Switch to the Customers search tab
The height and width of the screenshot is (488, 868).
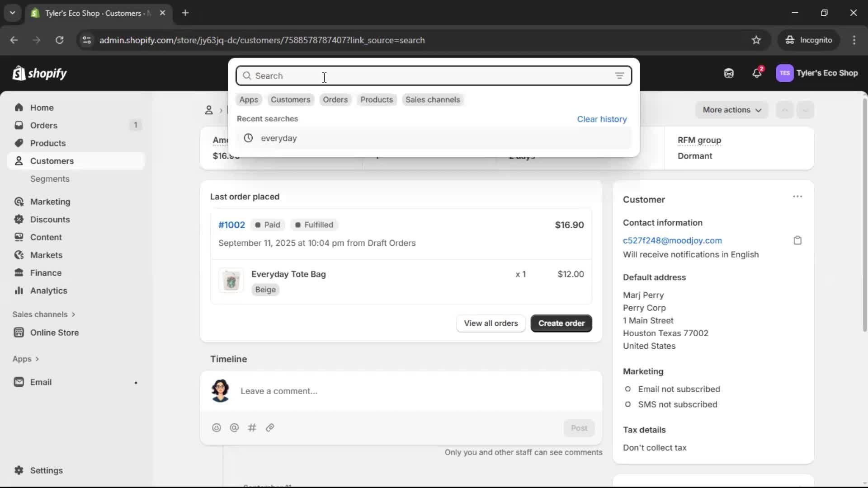click(x=290, y=99)
